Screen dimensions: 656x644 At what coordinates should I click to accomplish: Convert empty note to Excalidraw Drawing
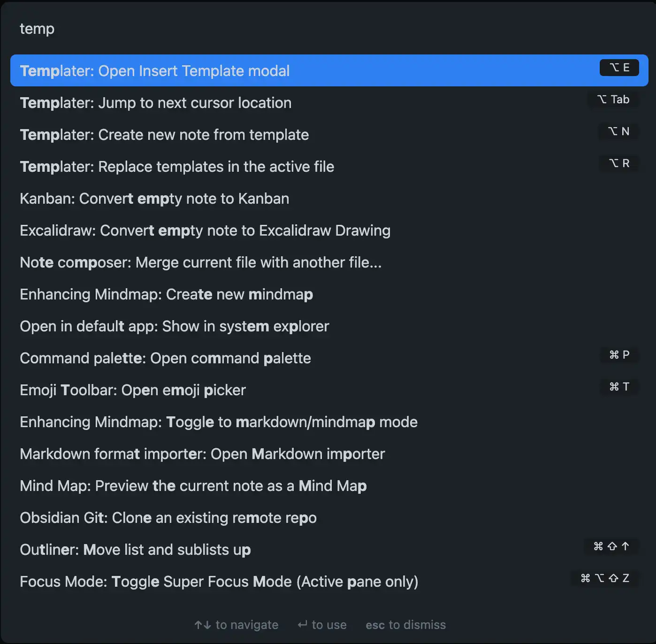(205, 230)
